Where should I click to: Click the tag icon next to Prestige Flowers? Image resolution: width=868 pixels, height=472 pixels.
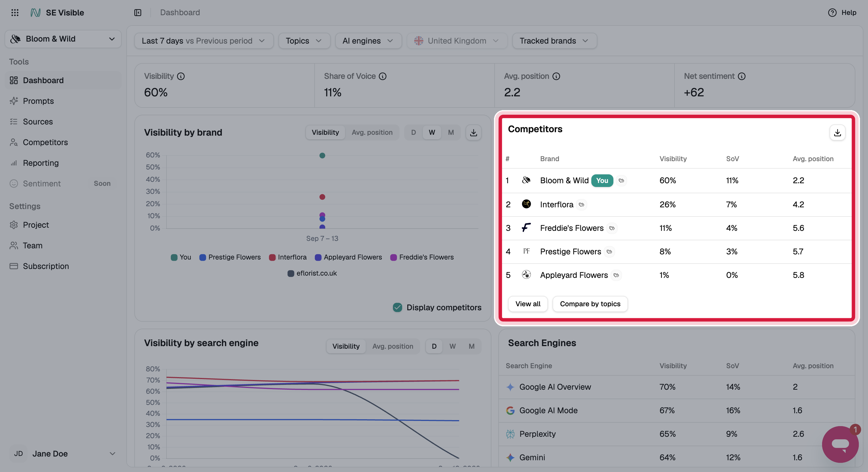pyautogui.click(x=609, y=252)
